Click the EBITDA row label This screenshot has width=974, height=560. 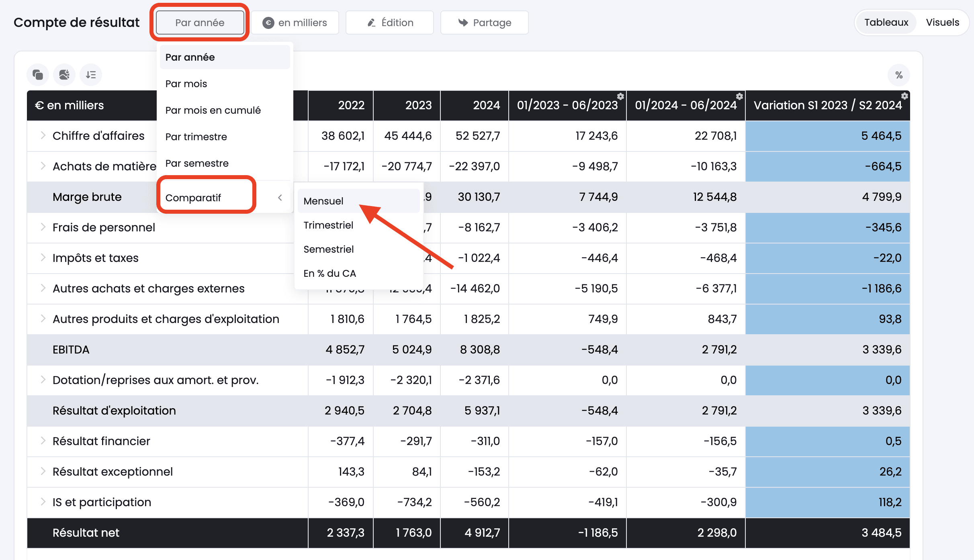click(x=71, y=349)
